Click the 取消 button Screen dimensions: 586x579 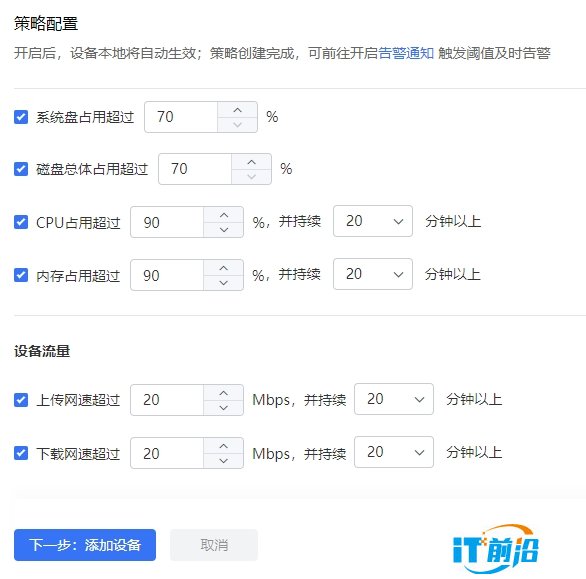tap(214, 545)
